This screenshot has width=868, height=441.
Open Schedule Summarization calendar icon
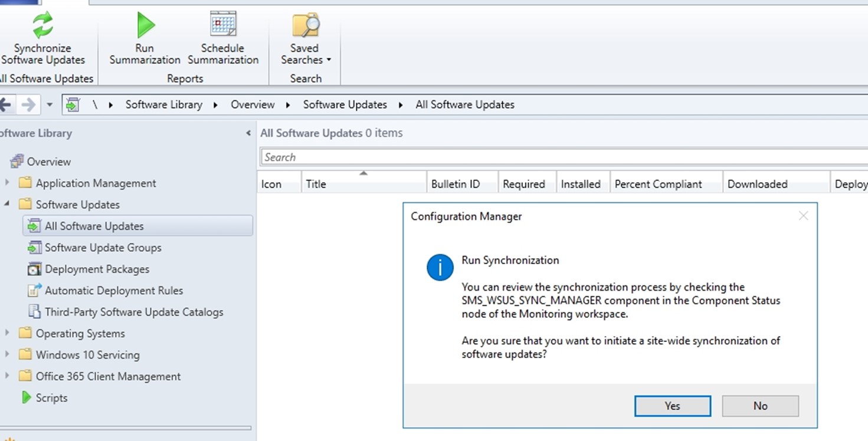[x=223, y=25]
